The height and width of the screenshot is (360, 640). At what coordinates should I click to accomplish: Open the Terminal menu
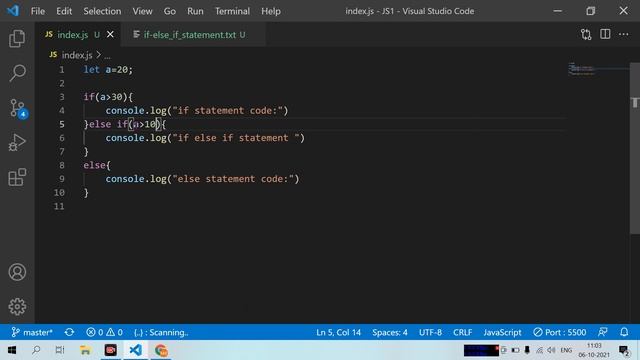coord(232,11)
